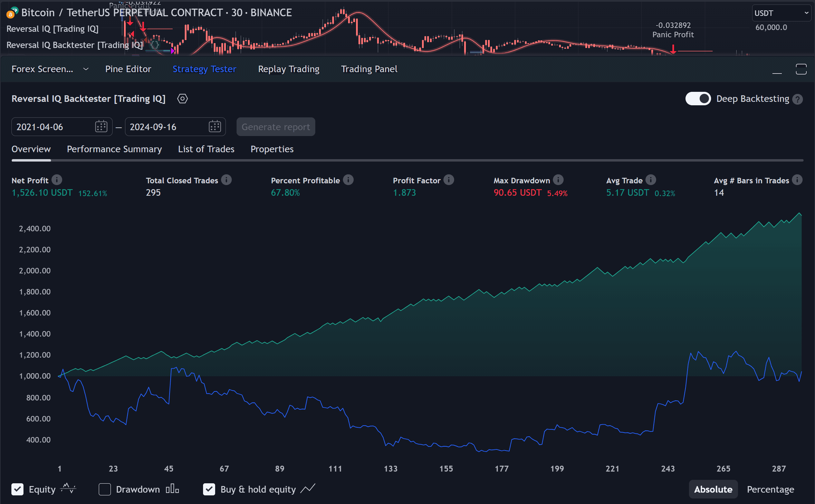Open the USDT currency dropdown

point(781,13)
